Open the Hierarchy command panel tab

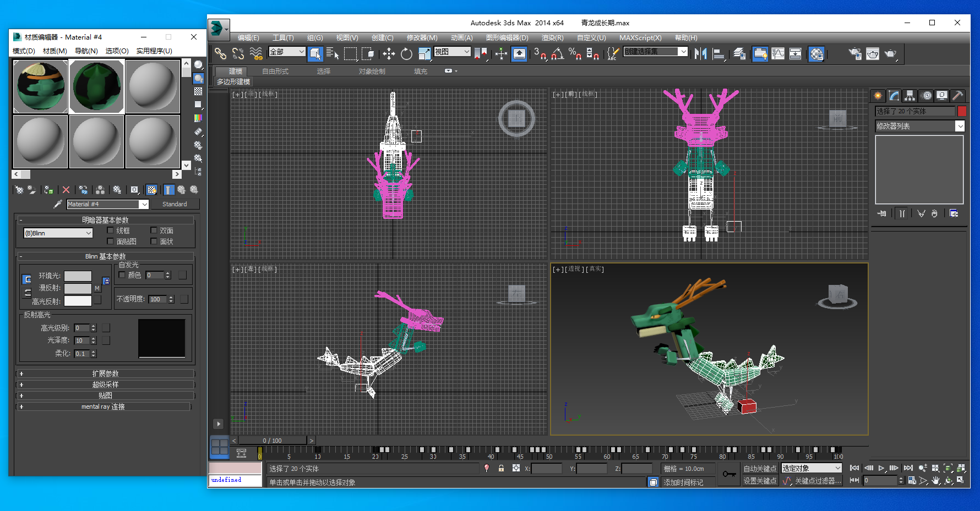coord(910,96)
